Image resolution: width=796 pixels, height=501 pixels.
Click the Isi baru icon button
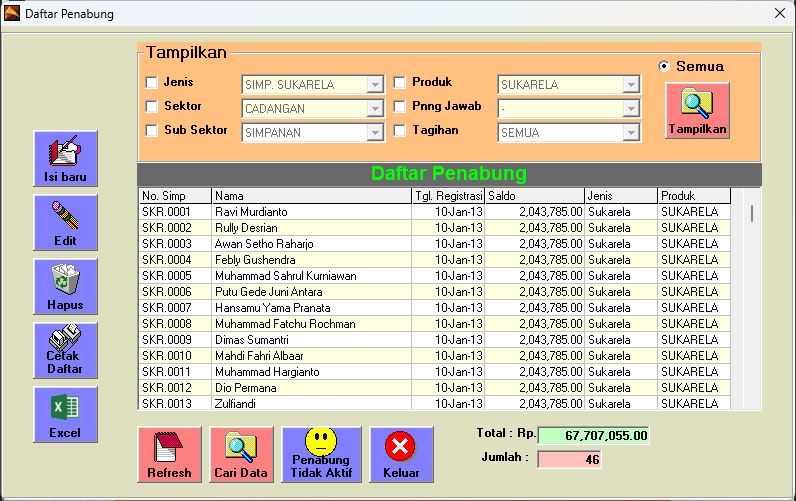pos(65,159)
